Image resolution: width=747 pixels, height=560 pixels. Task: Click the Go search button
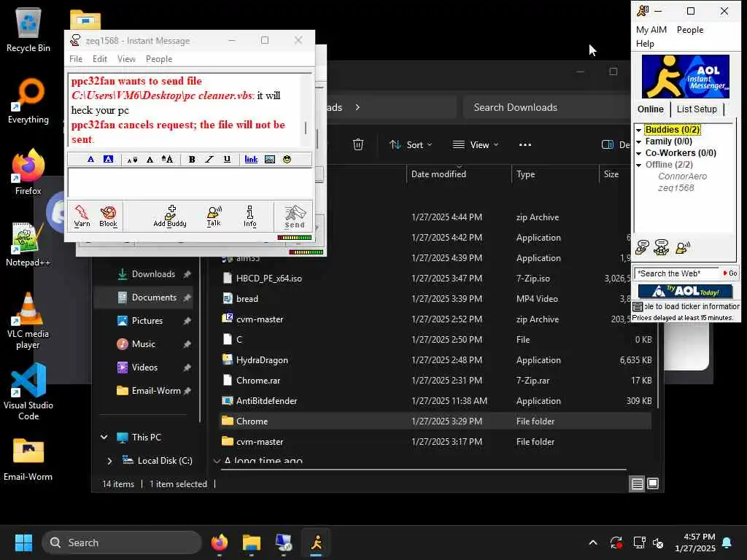point(729,273)
